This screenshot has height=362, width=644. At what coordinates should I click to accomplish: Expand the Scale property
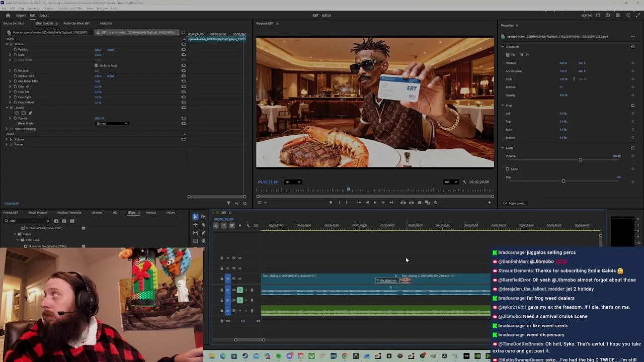10,55
